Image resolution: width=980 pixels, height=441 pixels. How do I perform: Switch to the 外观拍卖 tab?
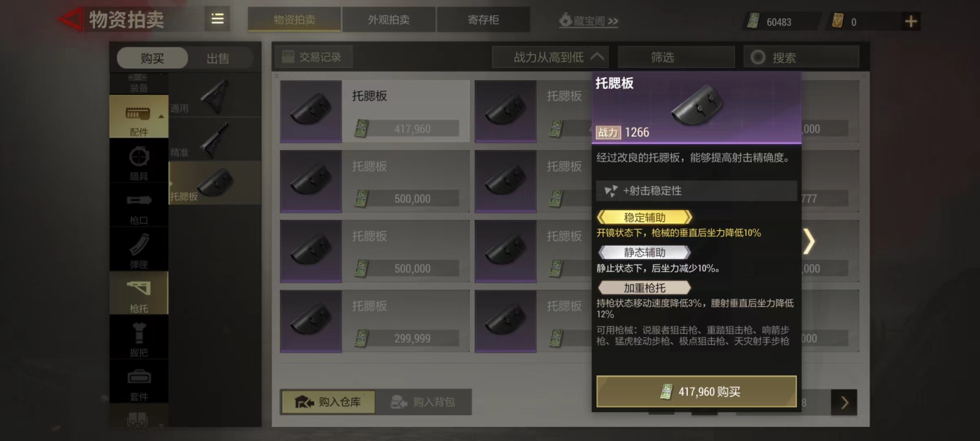click(389, 20)
